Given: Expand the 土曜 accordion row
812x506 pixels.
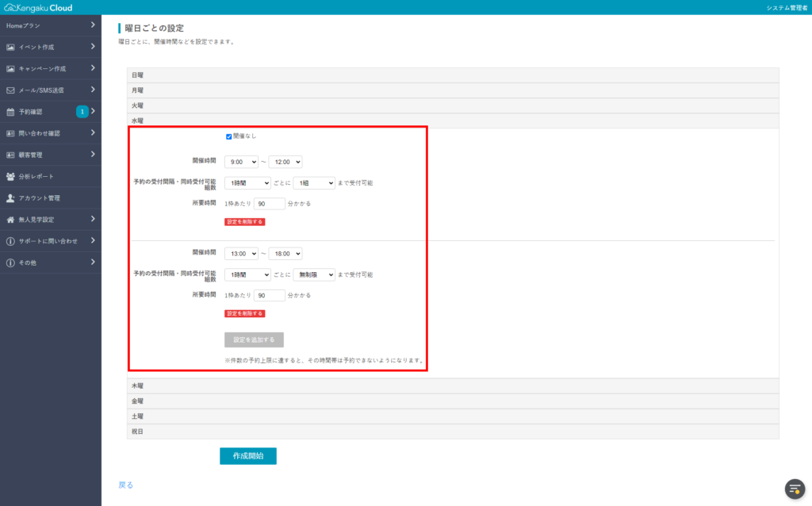Looking at the screenshot, I should pyautogui.click(x=453, y=416).
